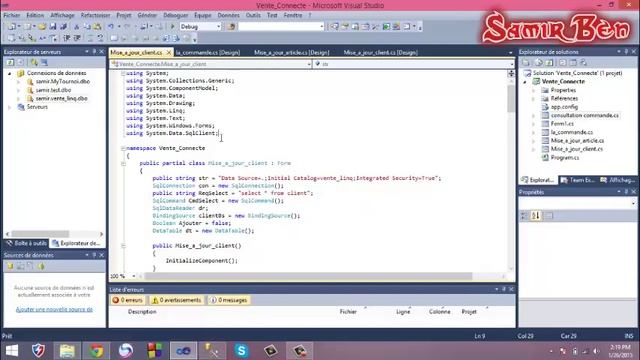The height and width of the screenshot is (360, 640).
Task: Click the Fichier column header in error list
Action: [348, 312]
